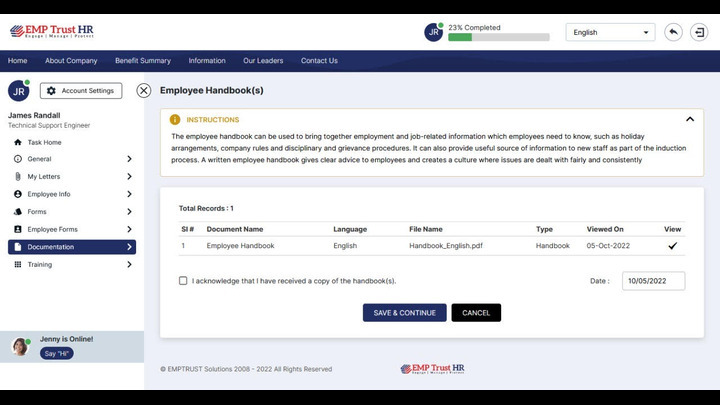Viewport: 720px width, 405px height.
Task: Click the EMP Trust HR logo
Action: click(50, 31)
